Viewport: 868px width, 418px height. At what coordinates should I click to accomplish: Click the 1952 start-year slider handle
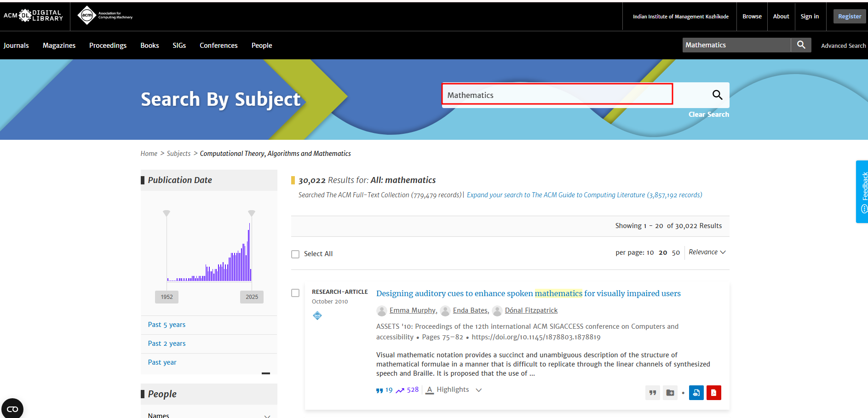click(x=167, y=213)
